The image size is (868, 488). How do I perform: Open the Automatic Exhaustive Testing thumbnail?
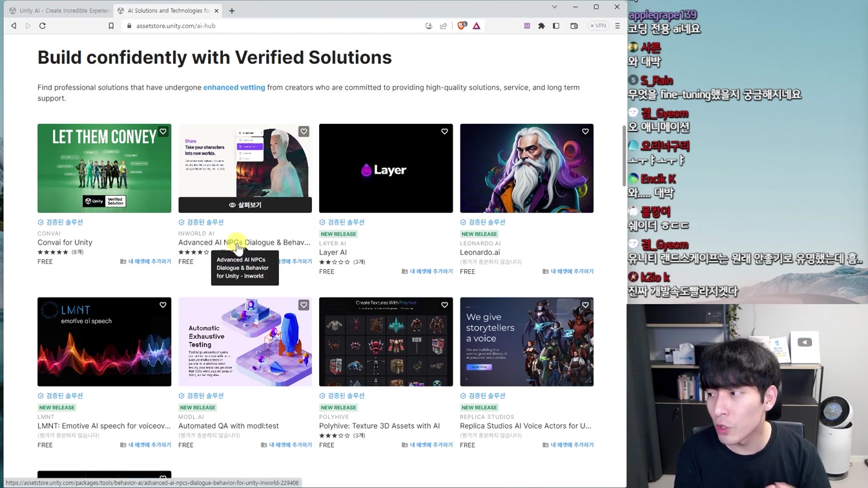245,342
